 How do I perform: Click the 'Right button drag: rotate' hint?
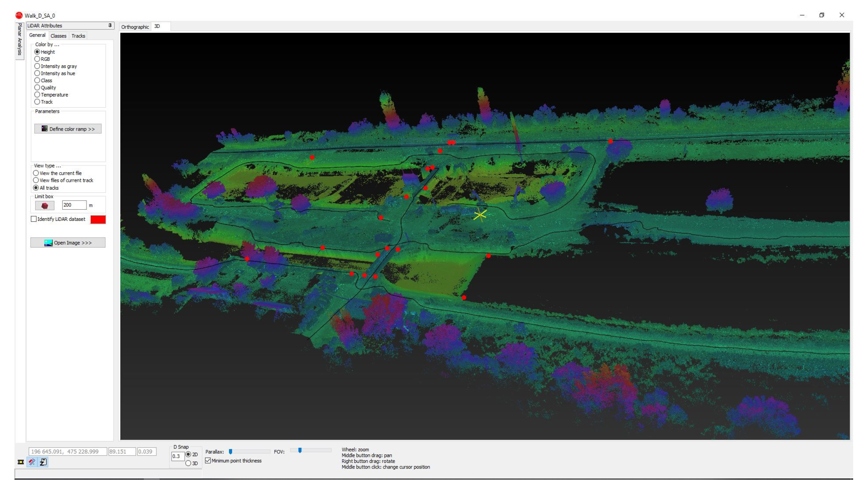[x=368, y=461]
